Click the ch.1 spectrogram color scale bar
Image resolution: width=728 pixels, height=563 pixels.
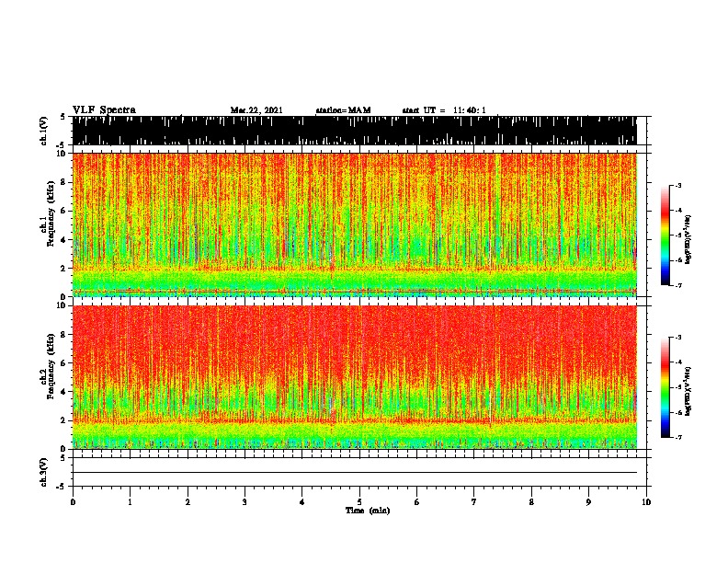pyautogui.click(x=665, y=236)
